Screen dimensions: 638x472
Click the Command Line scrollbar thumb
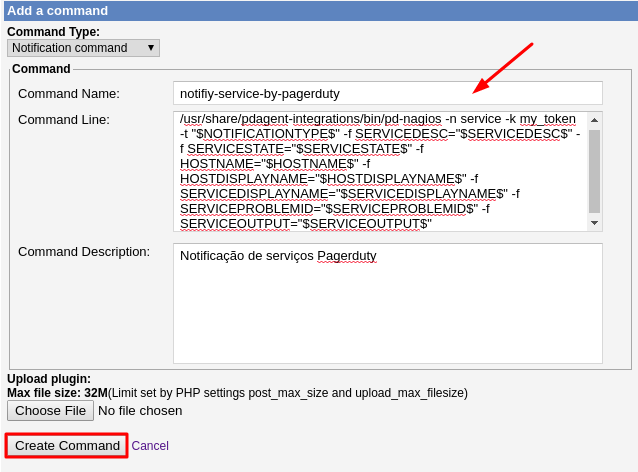click(594, 170)
